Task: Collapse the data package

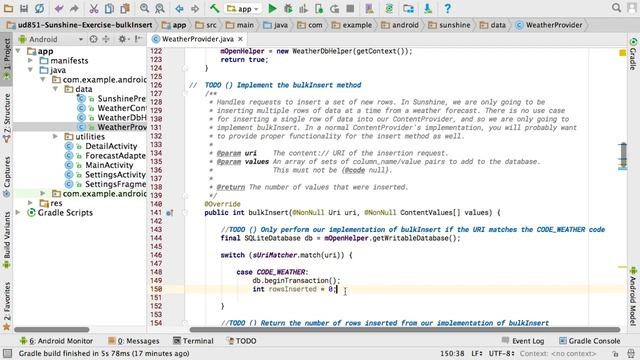Action: 55,89
